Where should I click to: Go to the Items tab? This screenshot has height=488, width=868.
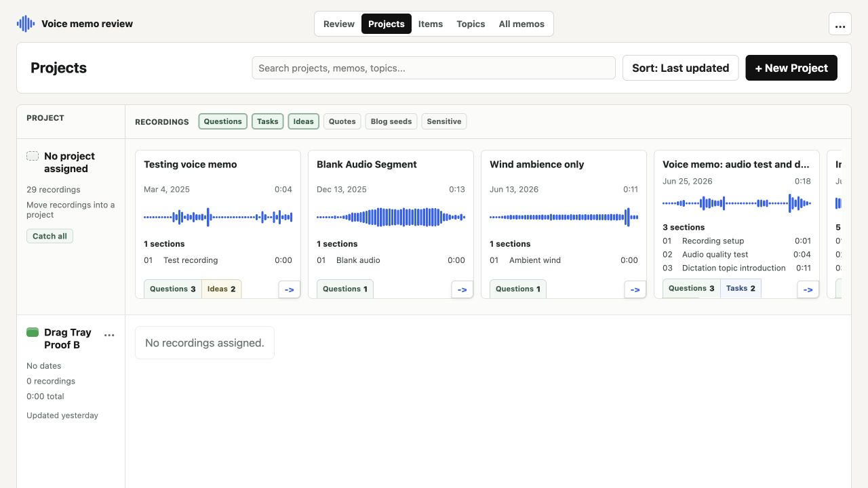(x=431, y=24)
